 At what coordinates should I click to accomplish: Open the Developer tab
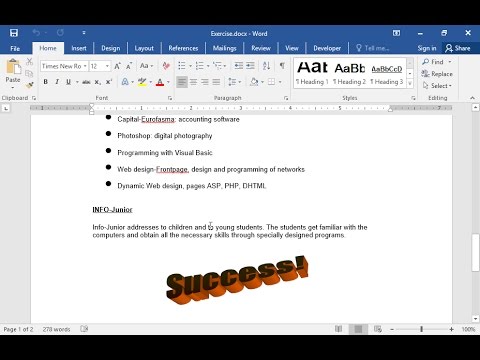pyautogui.click(x=327, y=48)
